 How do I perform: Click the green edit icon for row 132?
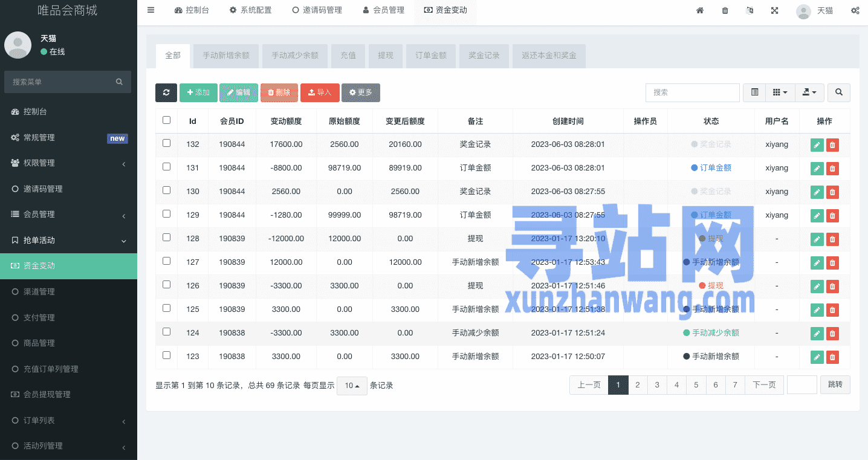tap(817, 144)
